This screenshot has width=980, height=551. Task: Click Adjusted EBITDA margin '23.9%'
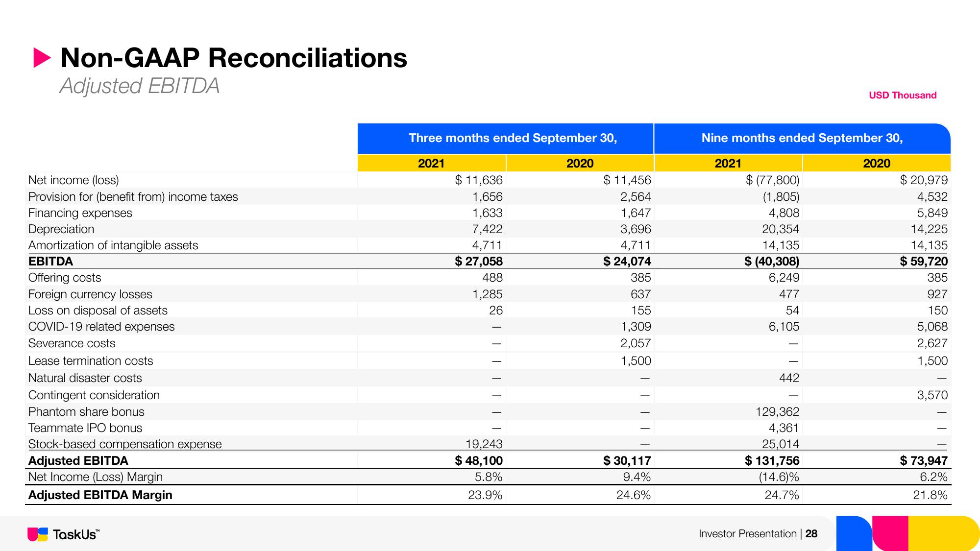point(485,495)
